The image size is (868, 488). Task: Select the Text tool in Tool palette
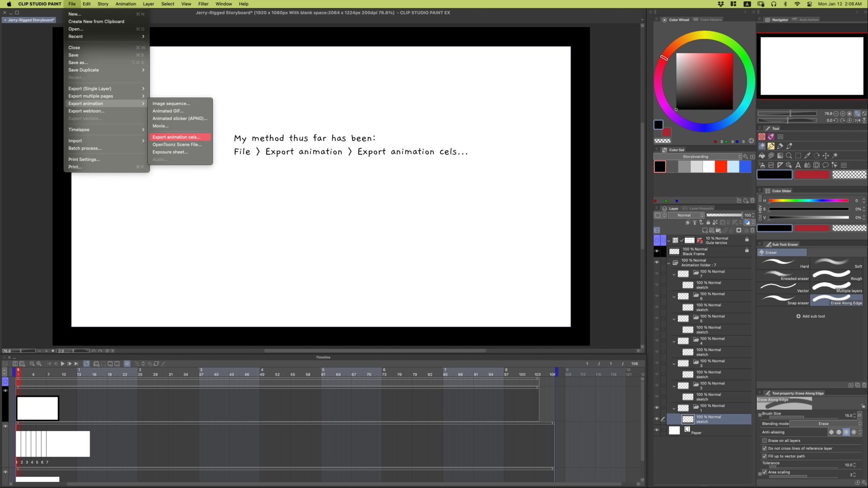(x=798, y=165)
